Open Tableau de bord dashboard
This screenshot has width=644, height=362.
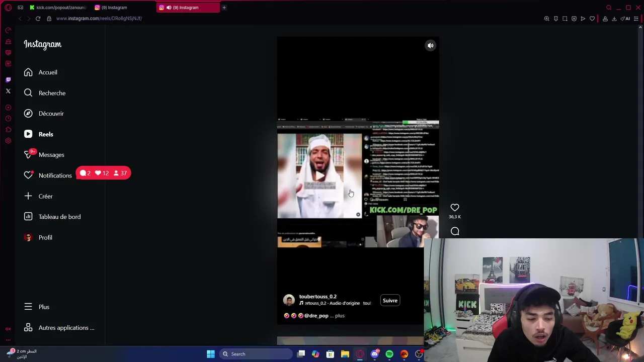point(52,217)
